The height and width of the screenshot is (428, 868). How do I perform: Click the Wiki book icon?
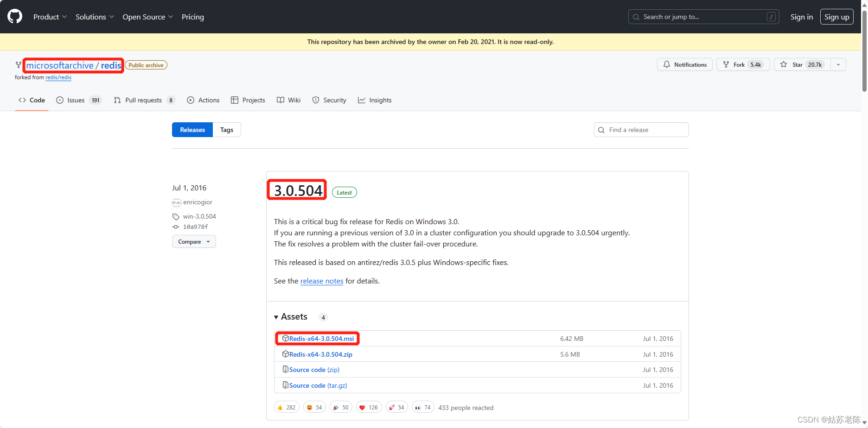tap(281, 100)
